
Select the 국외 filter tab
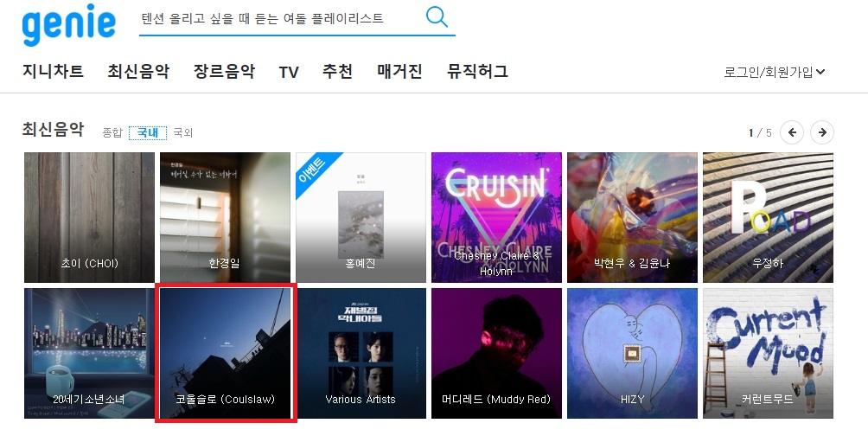[x=182, y=132]
